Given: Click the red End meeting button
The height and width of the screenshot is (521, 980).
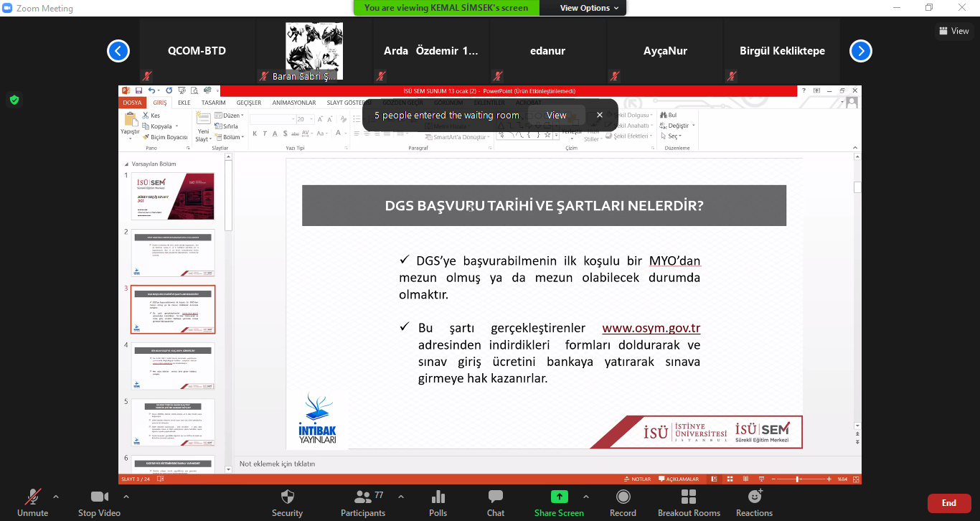Looking at the screenshot, I should tap(948, 503).
